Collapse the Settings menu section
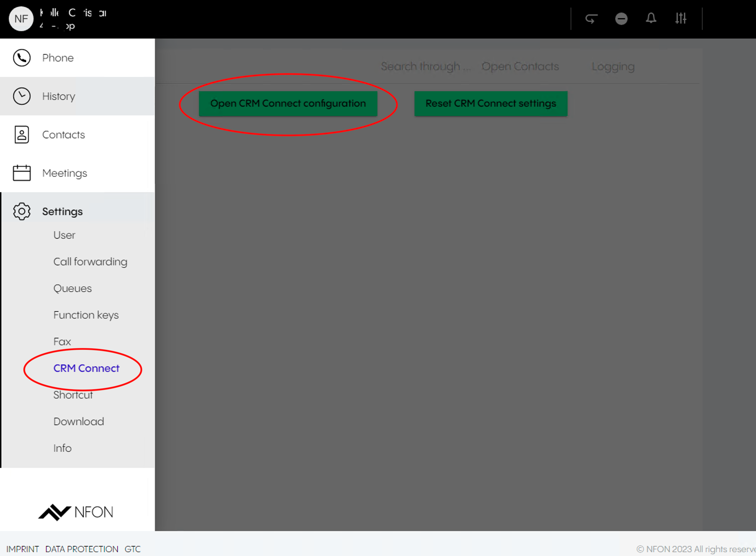756x556 pixels. tap(62, 211)
